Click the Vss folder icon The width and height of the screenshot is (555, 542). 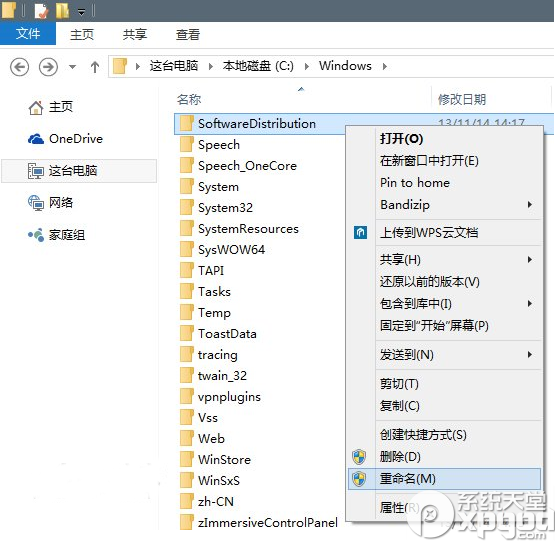click(187, 417)
